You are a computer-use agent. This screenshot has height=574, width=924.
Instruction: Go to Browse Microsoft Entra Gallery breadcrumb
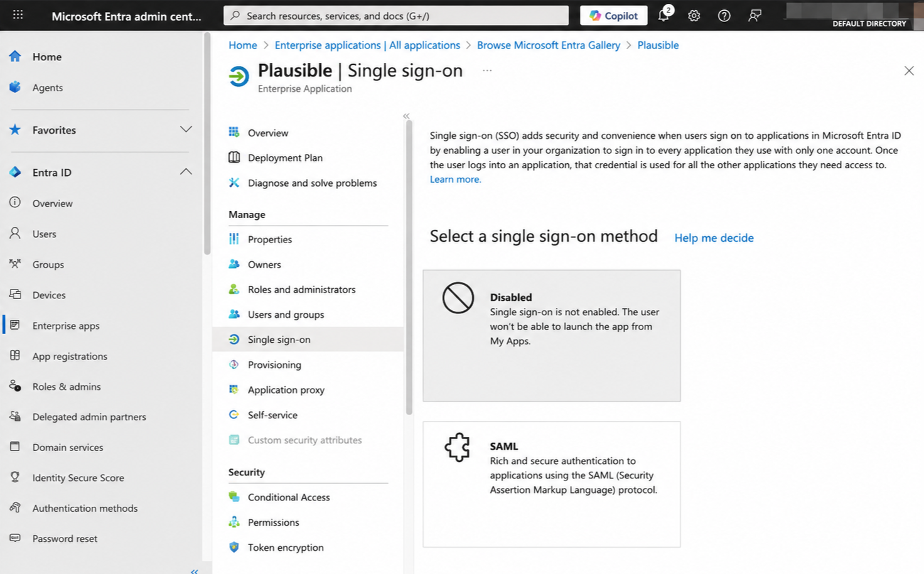[x=549, y=45]
